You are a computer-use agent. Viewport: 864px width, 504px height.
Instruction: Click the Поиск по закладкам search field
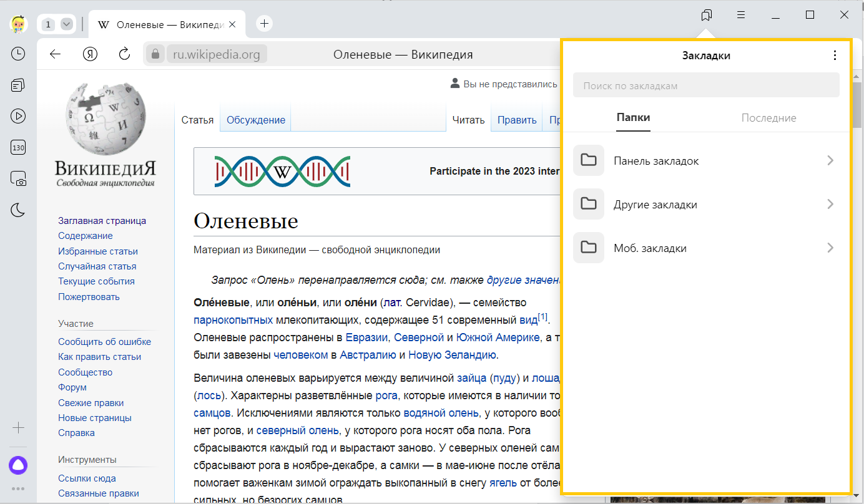point(705,85)
